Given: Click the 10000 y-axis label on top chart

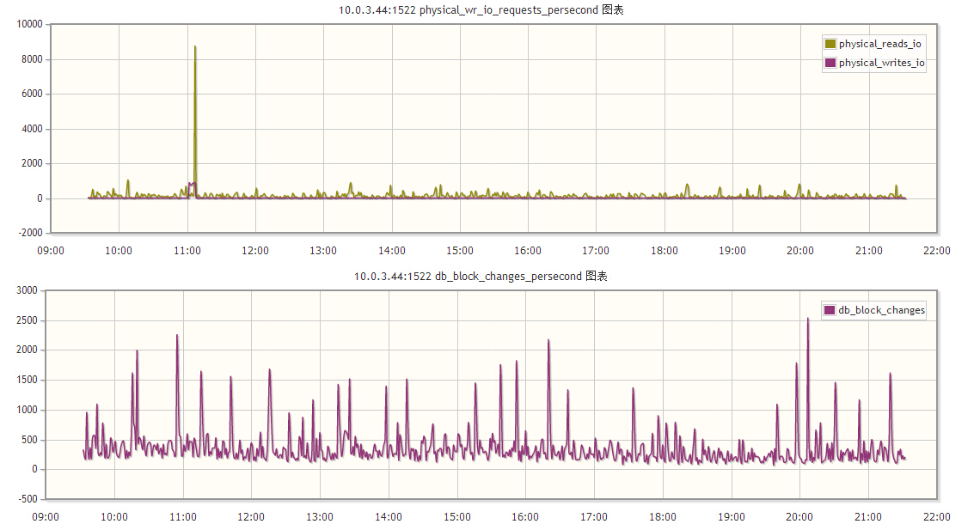Looking at the screenshot, I should point(29,24).
